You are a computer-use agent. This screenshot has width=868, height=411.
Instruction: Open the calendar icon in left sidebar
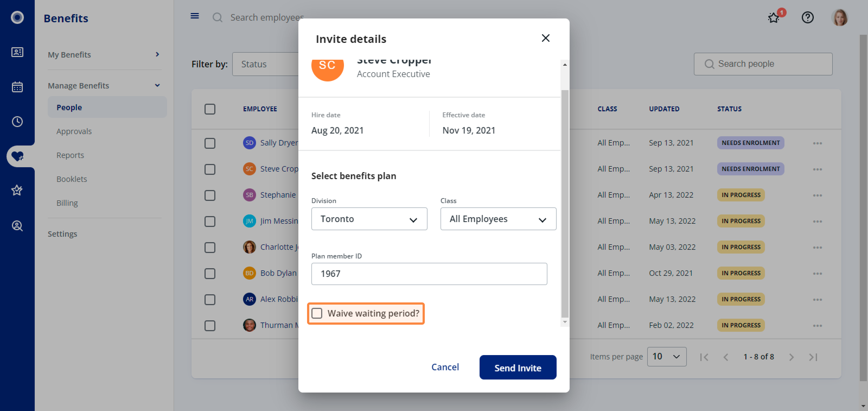[17, 87]
